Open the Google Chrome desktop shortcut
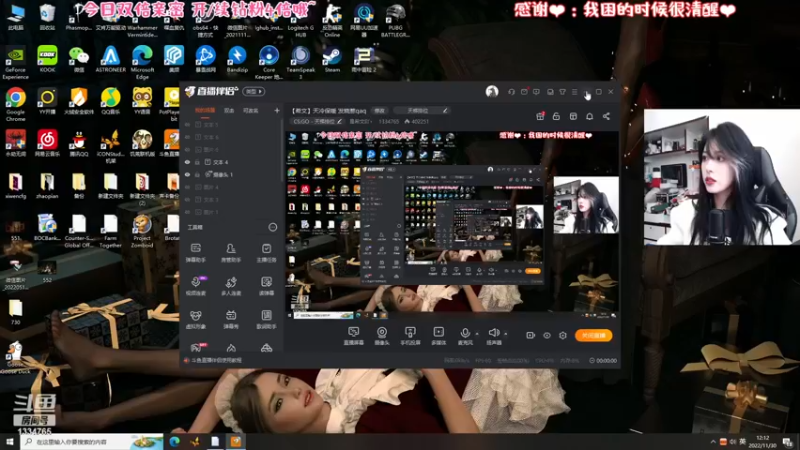800x450 pixels. 15,104
